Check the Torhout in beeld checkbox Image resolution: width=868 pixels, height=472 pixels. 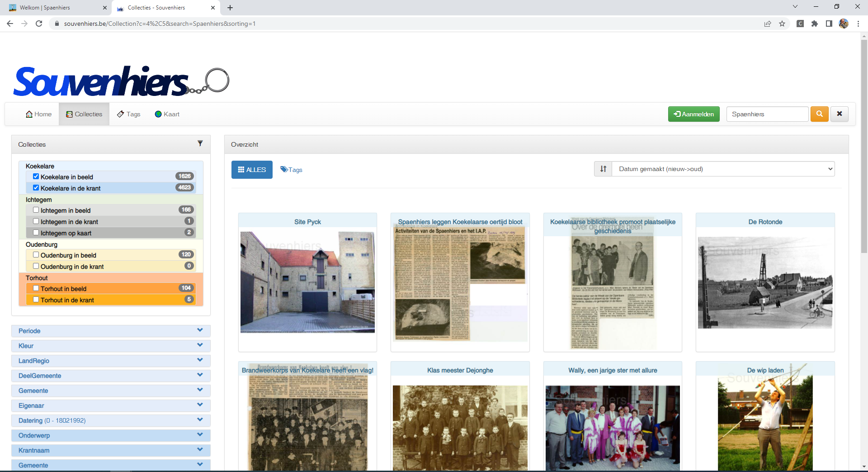tap(36, 288)
